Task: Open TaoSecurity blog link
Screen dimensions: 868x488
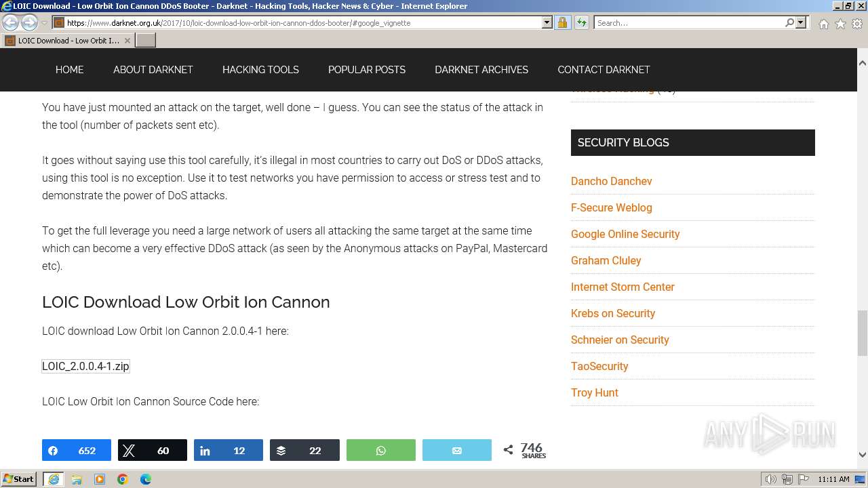Action: tap(599, 366)
